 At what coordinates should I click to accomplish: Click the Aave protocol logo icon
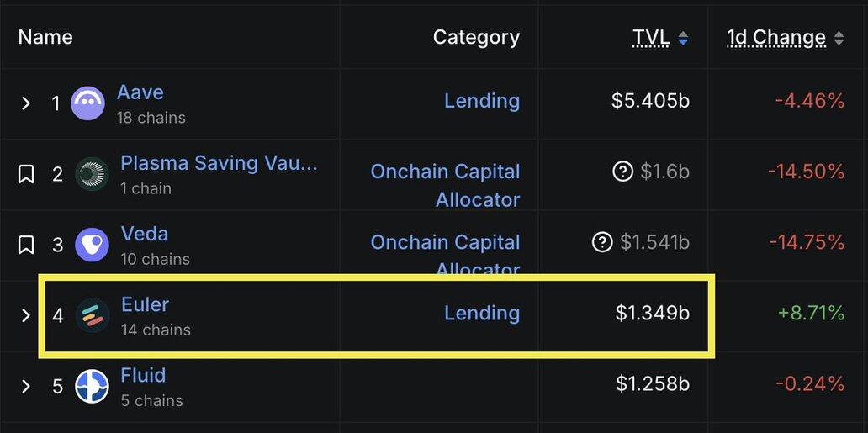pos(87,103)
